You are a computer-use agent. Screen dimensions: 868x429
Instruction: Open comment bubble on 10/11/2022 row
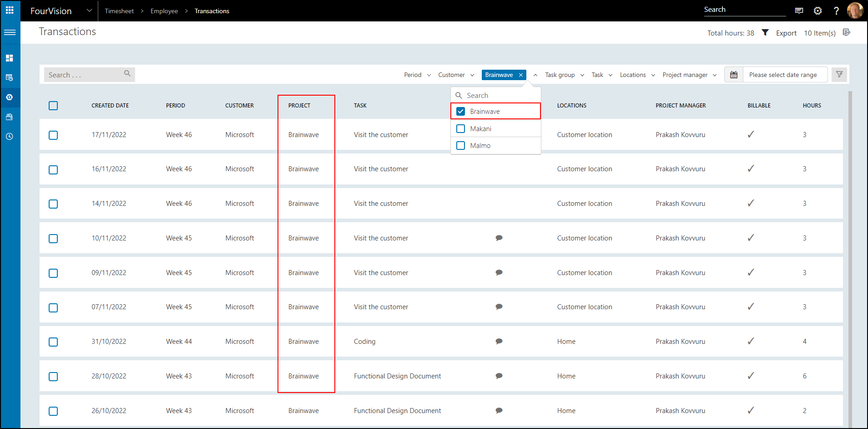coord(499,238)
